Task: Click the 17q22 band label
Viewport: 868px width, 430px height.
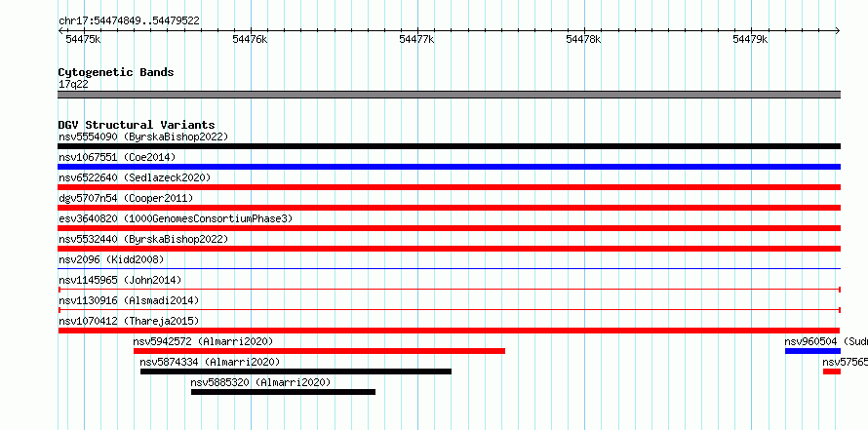Action: coord(73,85)
